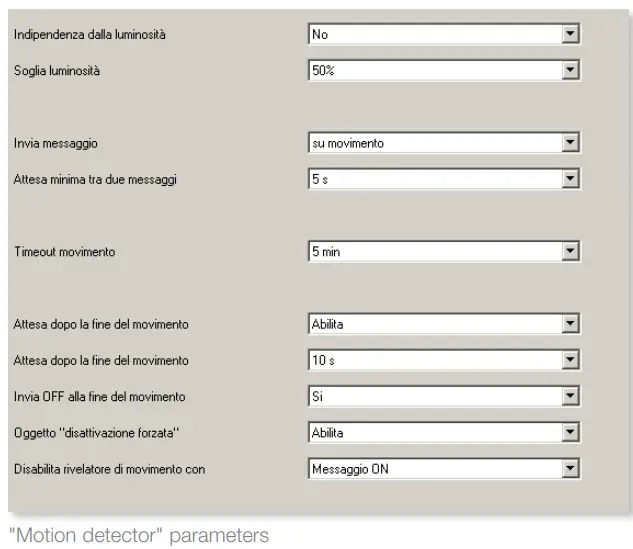633x549 pixels.
Task: Click the "Soglia luminosità" label
Action: pyautogui.click(x=57, y=71)
